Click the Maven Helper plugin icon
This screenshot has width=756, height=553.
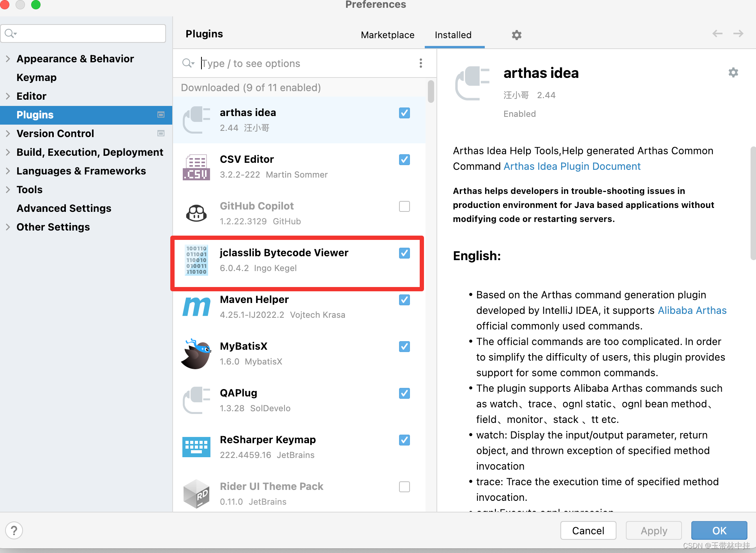coord(196,307)
